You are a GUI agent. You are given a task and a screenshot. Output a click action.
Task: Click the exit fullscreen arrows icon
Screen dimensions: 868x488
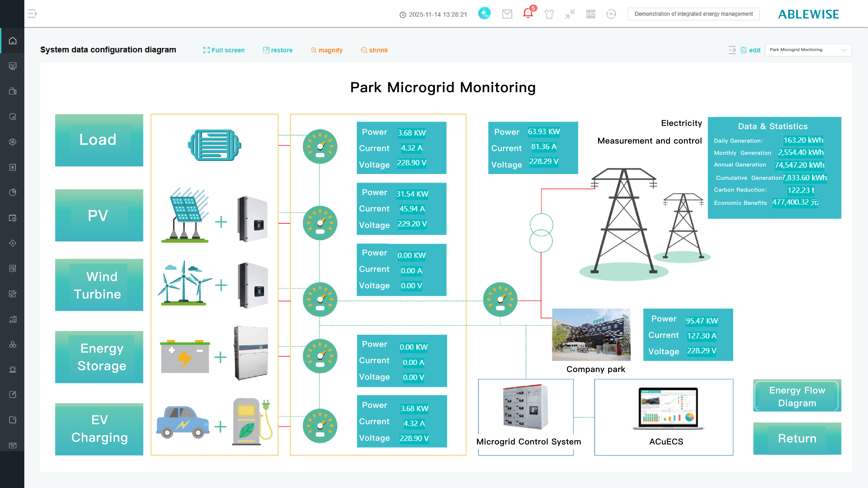point(570,14)
